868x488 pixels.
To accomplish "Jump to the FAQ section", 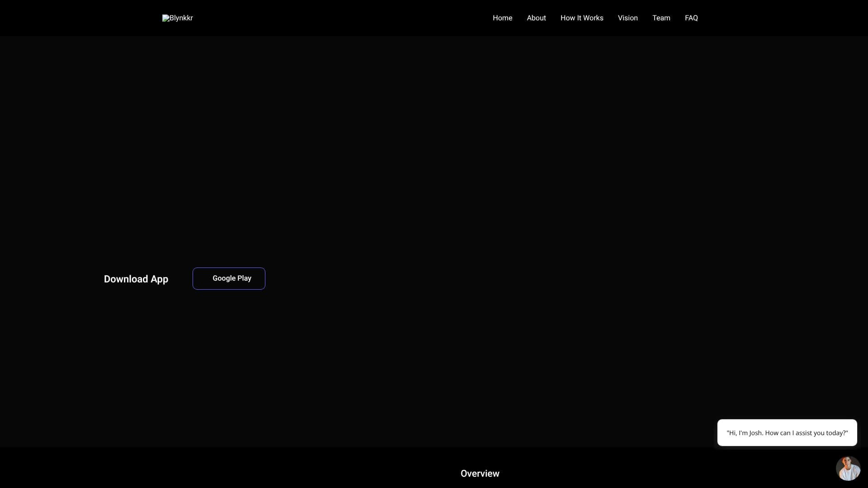I will coord(691,18).
